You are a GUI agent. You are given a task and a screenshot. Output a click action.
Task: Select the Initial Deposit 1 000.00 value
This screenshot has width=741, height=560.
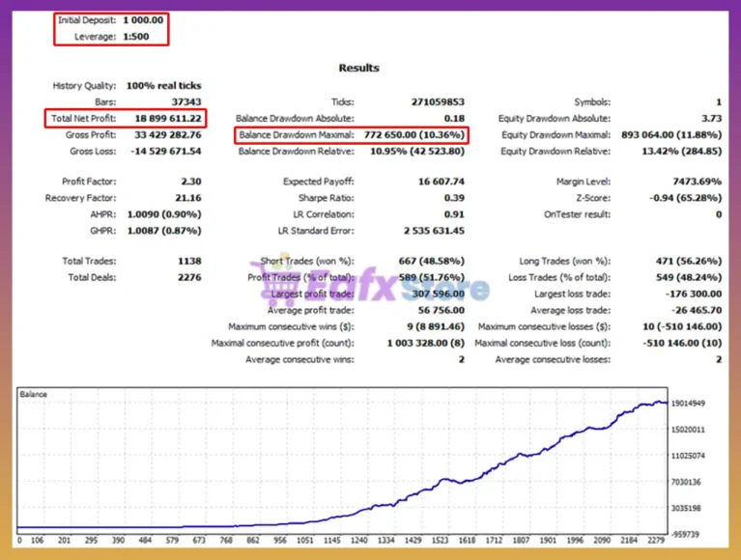[x=143, y=20]
